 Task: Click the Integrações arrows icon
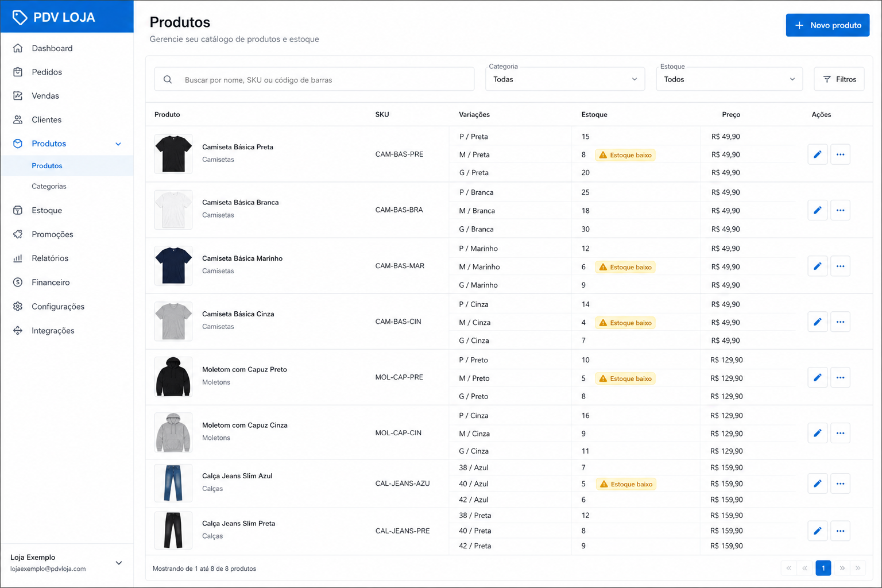coord(18,330)
